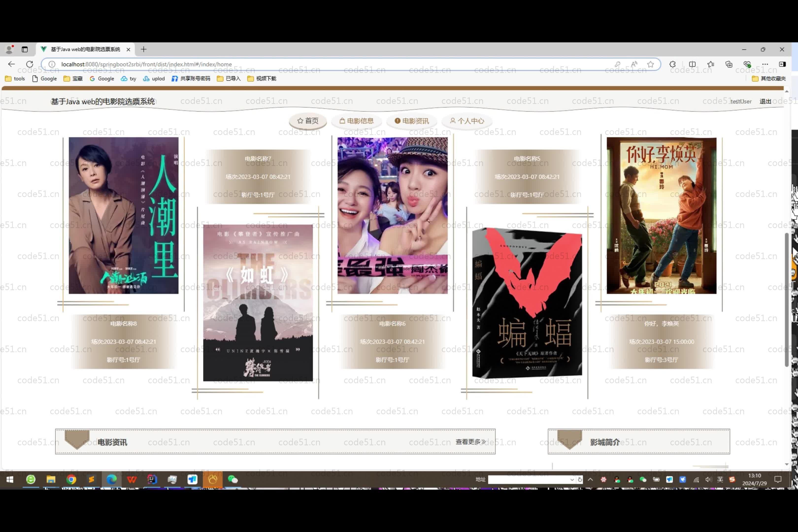Image resolution: width=798 pixels, height=532 pixels.
Task: Open Google Chrome from taskbar
Action: [x=71, y=479]
